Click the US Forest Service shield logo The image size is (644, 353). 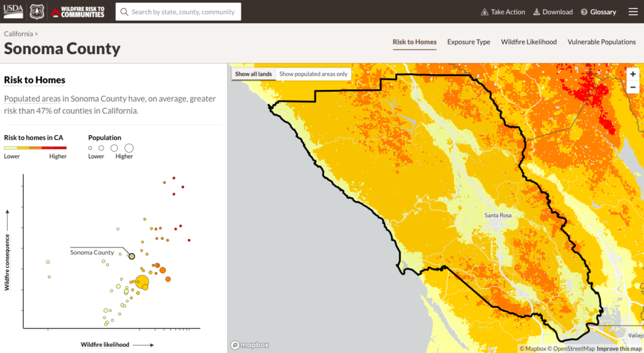click(36, 11)
